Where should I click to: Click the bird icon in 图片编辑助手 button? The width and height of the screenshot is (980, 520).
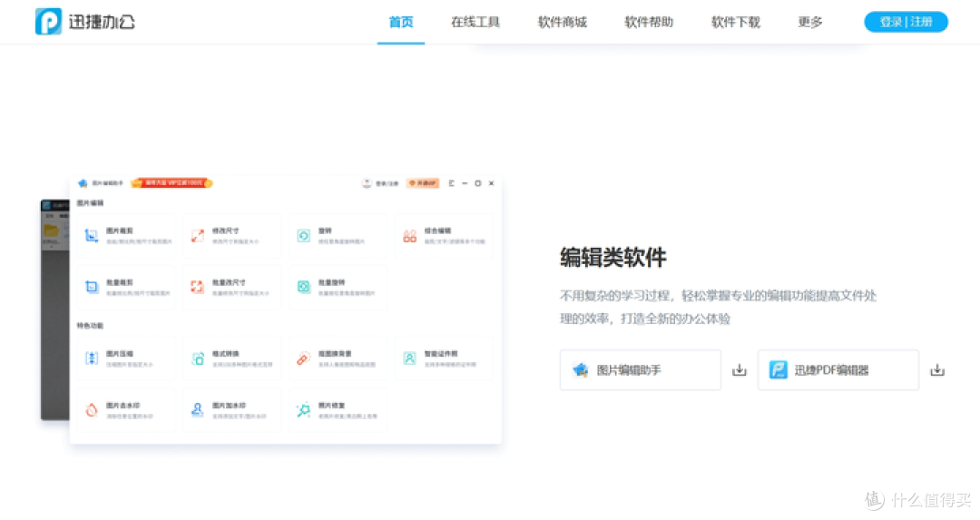(581, 370)
